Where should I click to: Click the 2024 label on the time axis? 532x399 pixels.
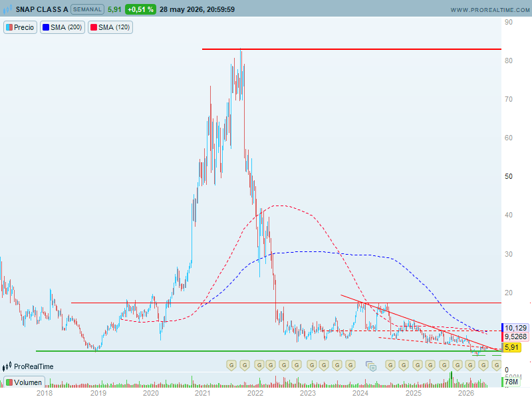click(360, 393)
